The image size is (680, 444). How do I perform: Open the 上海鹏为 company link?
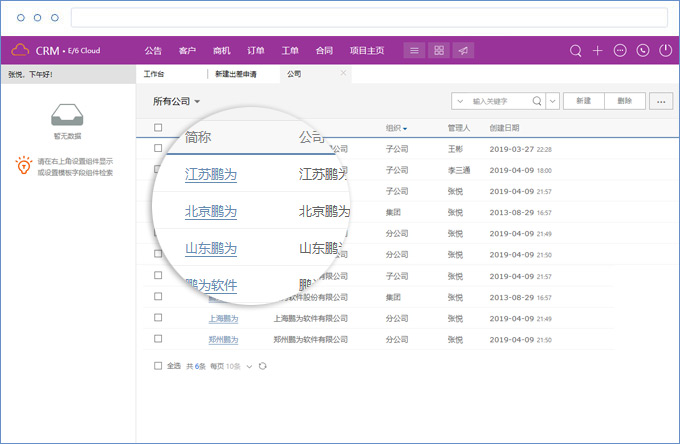223,318
